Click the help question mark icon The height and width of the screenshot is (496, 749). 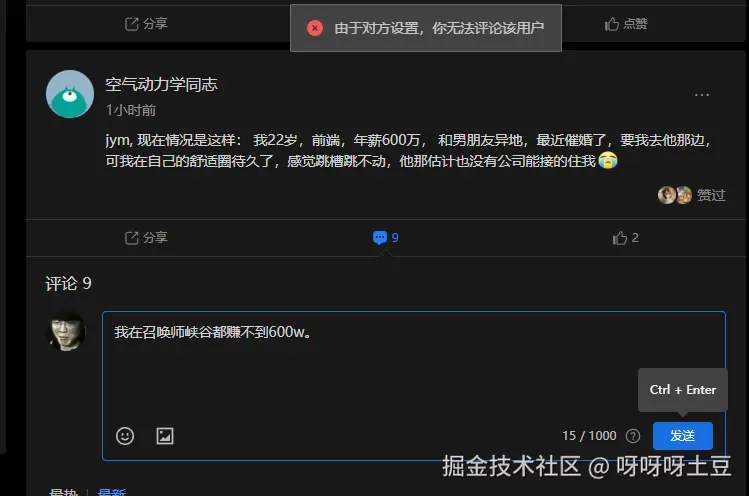point(632,436)
